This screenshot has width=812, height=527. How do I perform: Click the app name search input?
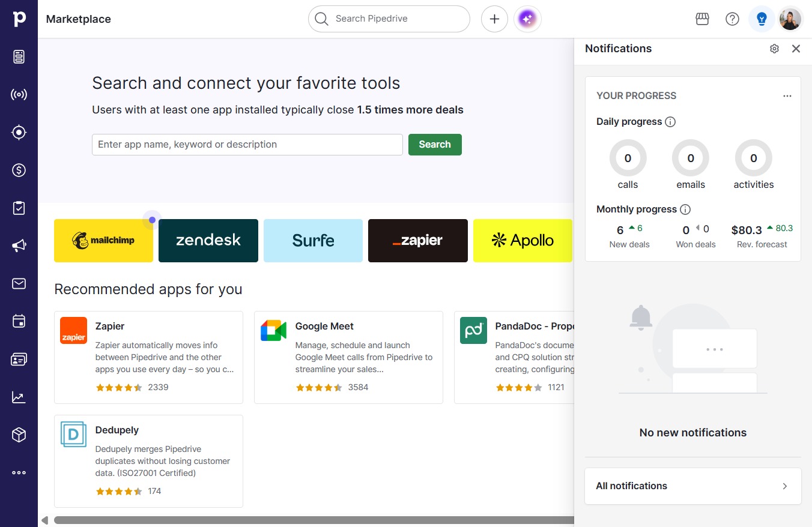pyautogui.click(x=247, y=145)
